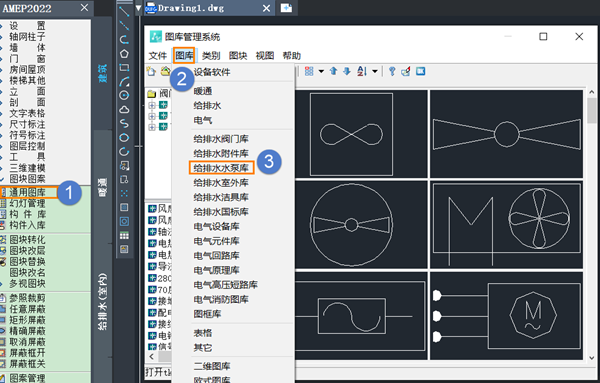This screenshot has width=600, height=383.
Task: Click the blue question mark help icon
Action: click(392, 71)
